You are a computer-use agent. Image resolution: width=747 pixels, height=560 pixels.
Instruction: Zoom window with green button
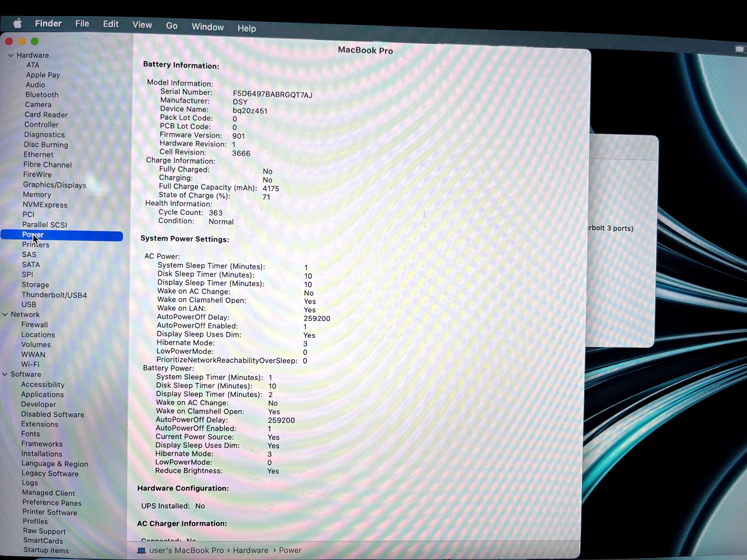[35, 41]
